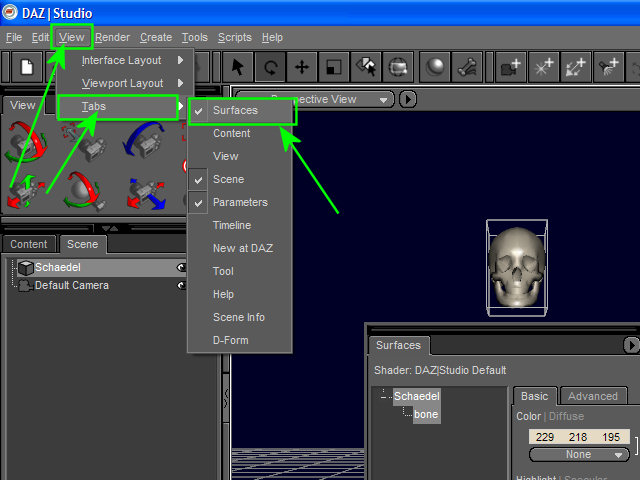Click the Schaedel cube icon in Scene
640x480 pixels.
pyautogui.click(x=26, y=268)
